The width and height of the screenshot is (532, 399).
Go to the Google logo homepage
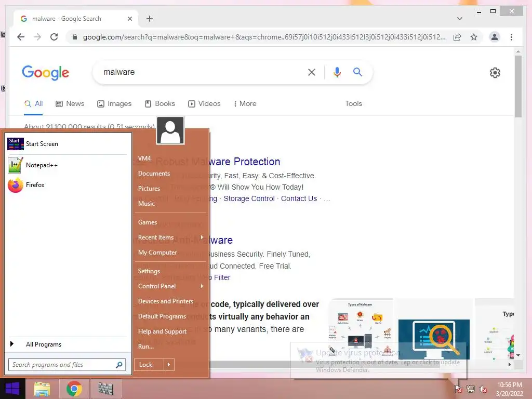(46, 72)
